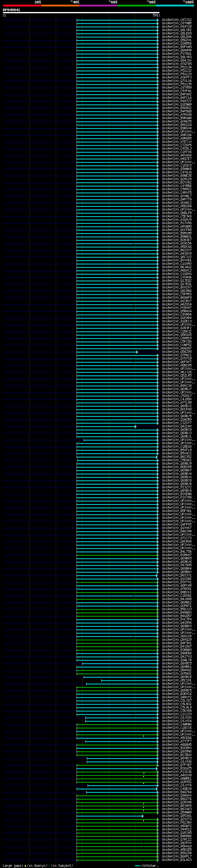Select hit UniRef100_C5E462
Image resolution: width=197 pixels, height=868 pixels.
(177, 460)
